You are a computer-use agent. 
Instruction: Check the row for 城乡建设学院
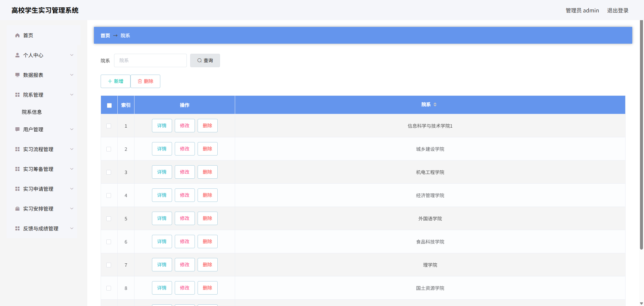click(x=109, y=149)
